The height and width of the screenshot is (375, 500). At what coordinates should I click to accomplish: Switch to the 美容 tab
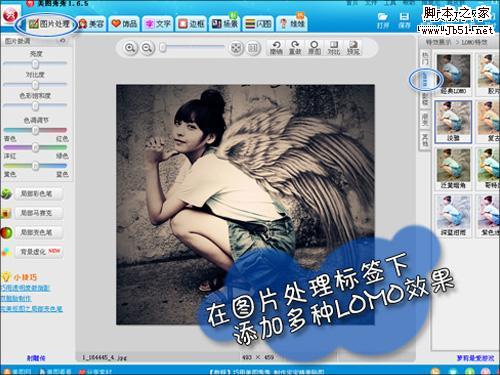coord(91,24)
